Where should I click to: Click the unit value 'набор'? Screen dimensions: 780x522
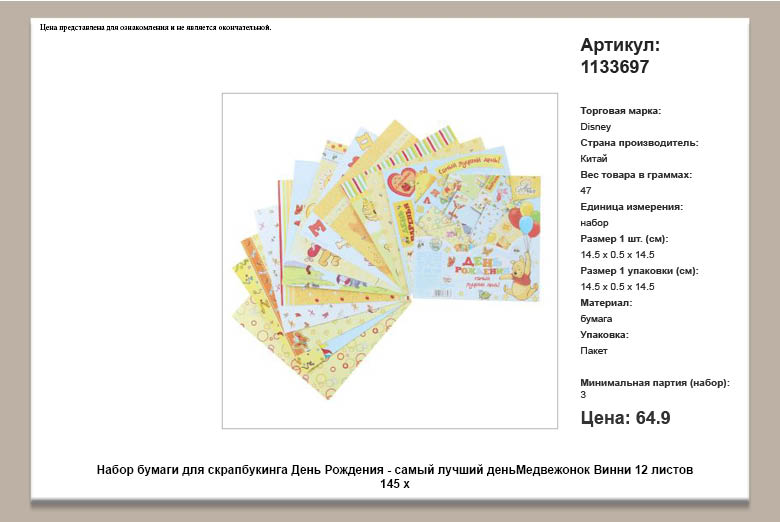click(x=594, y=222)
